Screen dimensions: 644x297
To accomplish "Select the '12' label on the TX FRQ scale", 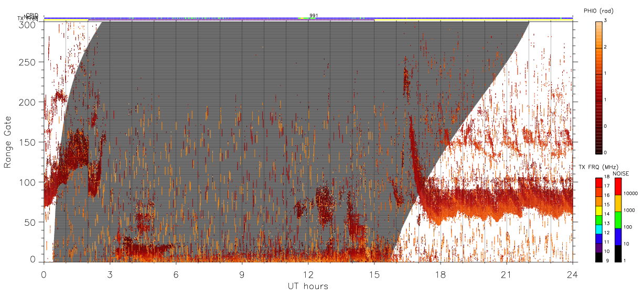I will tap(607, 233).
